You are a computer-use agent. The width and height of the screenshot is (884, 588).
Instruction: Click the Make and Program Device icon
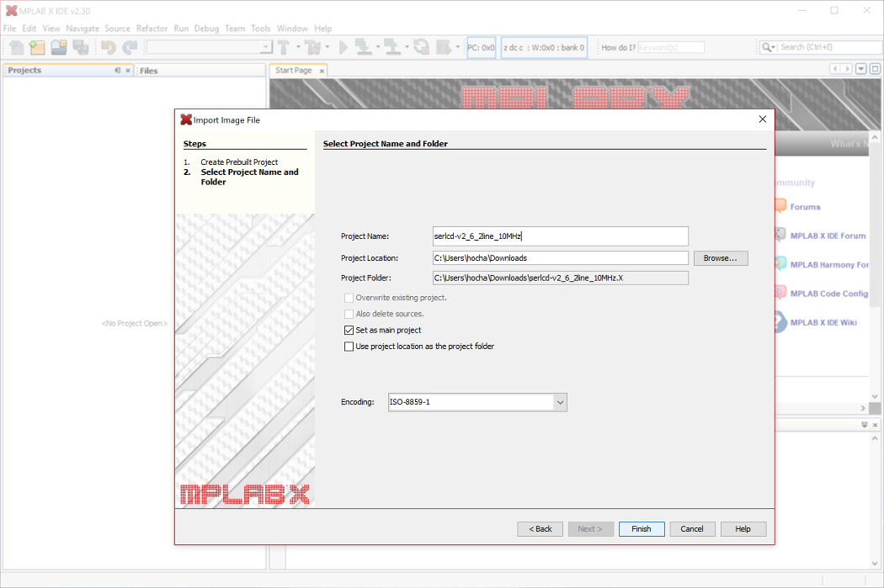click(364, 47)
